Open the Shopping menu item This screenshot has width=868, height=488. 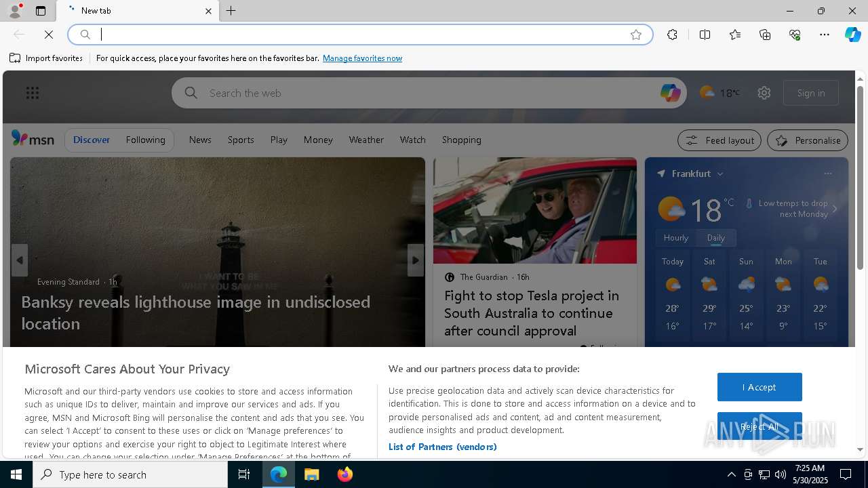[x=461, y=140]
